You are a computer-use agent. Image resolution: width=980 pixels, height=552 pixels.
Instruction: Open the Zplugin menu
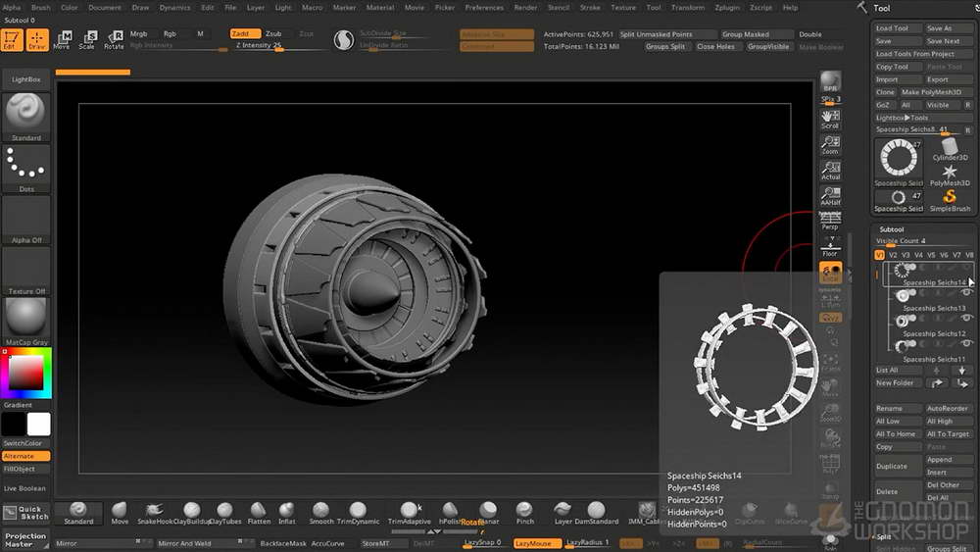[x=727, y=8]
